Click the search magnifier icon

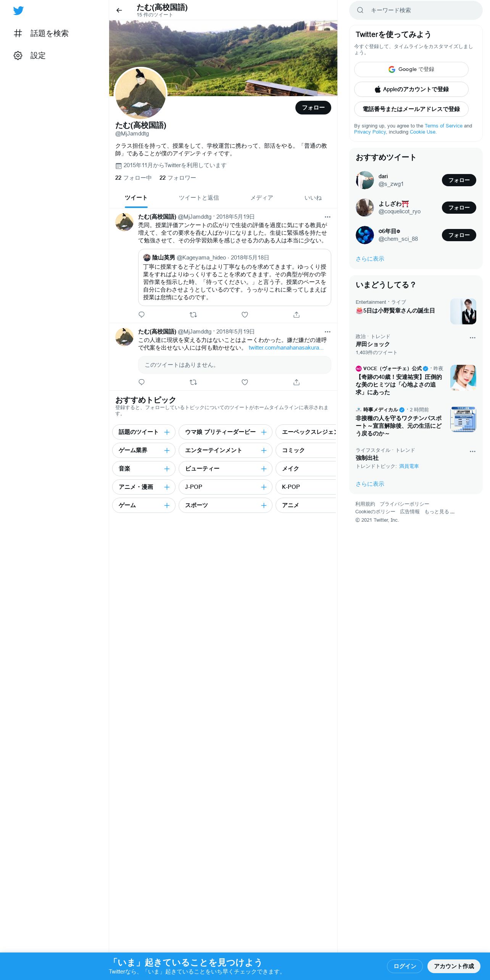click(360, 10)
